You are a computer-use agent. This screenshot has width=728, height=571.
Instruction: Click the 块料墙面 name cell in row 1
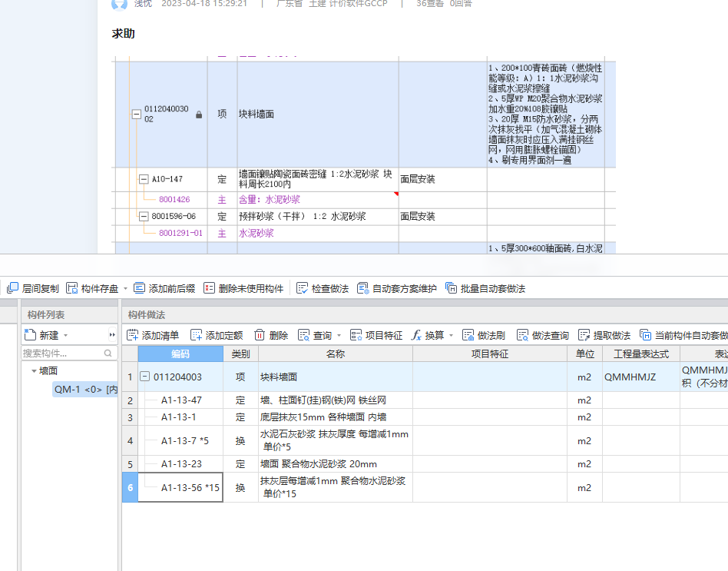[336, 377]
